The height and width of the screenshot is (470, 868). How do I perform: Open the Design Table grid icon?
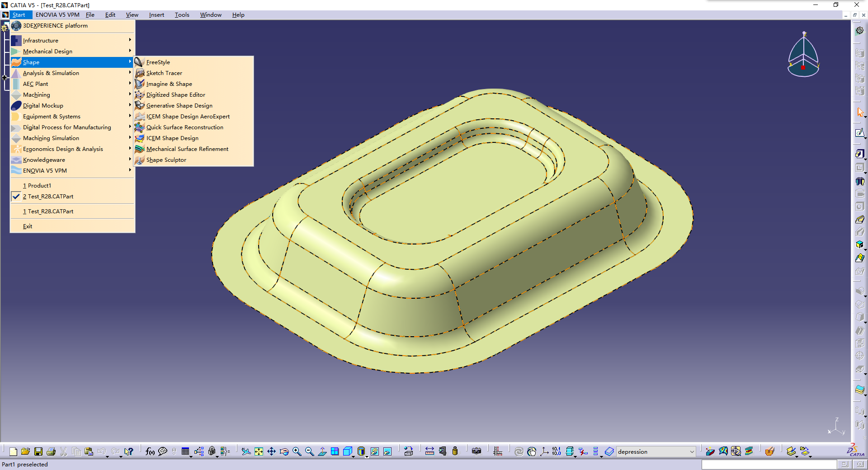click(x=185, y=451)
